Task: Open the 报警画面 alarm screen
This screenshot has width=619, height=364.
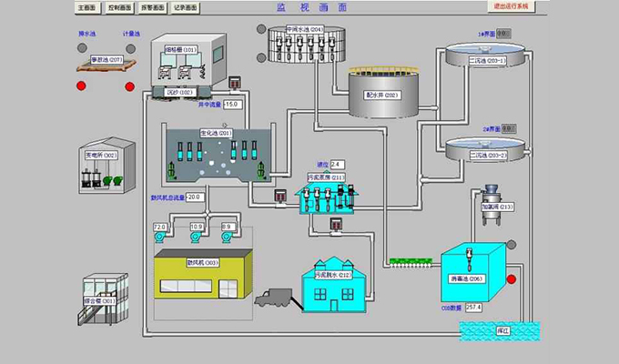Action: (152, 7)
